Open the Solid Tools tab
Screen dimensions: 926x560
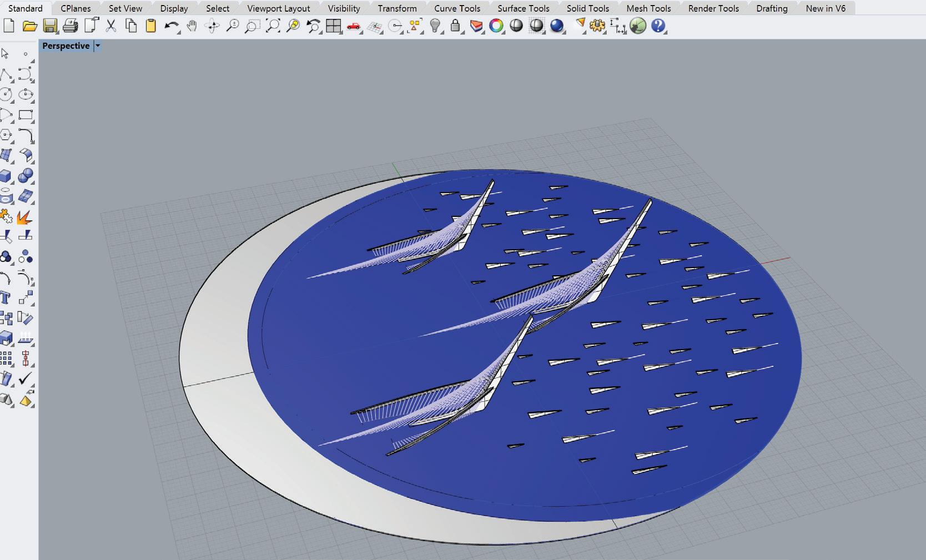tap(588, 8)
